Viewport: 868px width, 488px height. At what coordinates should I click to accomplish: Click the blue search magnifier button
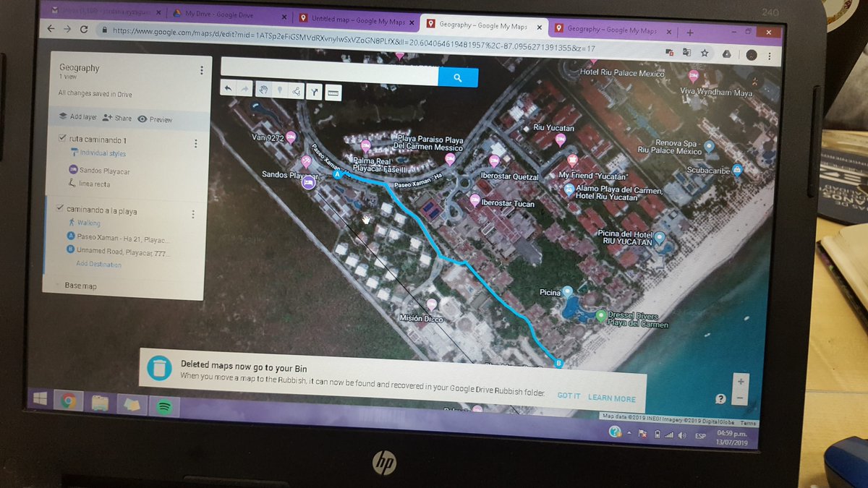coord(458,77)
